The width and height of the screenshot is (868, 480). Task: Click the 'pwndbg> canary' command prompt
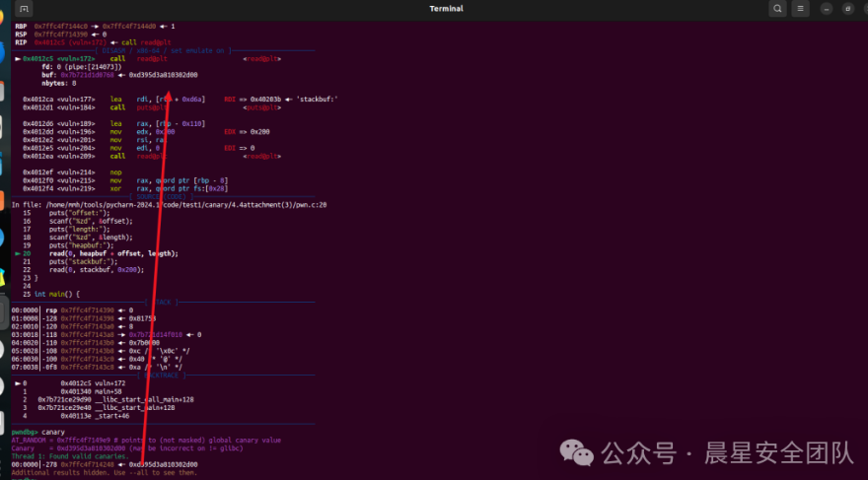[x=39, y=432]
